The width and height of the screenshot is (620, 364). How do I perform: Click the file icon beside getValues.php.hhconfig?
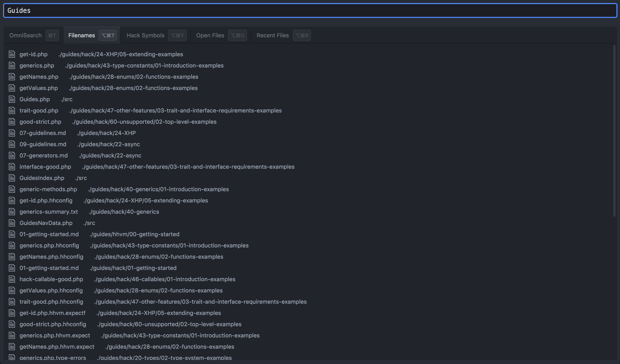click(x=12, y=290)
